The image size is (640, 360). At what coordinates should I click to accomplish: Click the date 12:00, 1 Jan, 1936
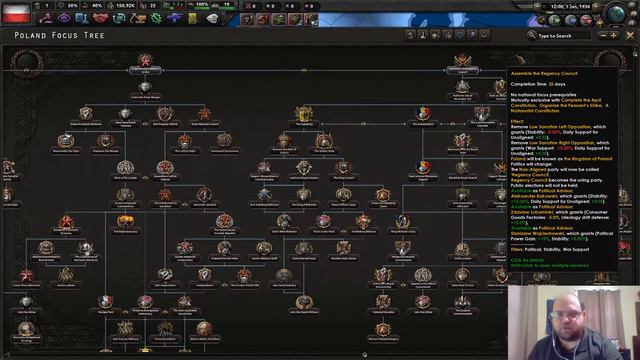(570, 7)
